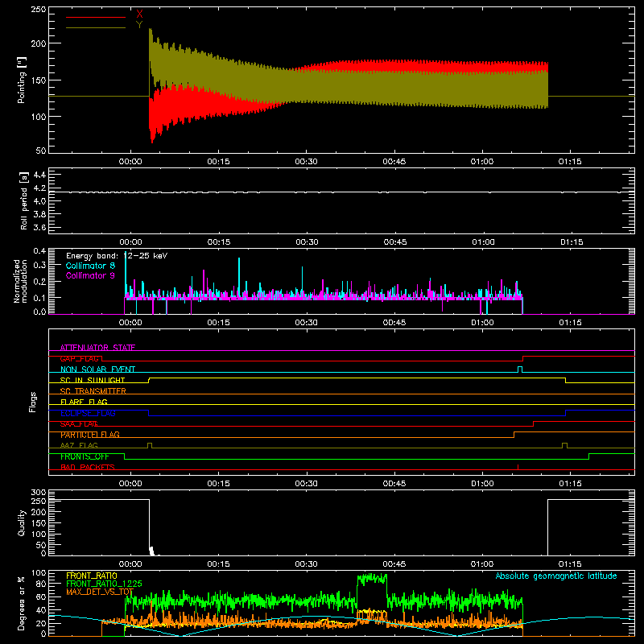Image resolution: width=644 pixels, height=644 pixels.
Task: Click the 01:00 tick under Flags panel
Action: click(x=482, y=484)
